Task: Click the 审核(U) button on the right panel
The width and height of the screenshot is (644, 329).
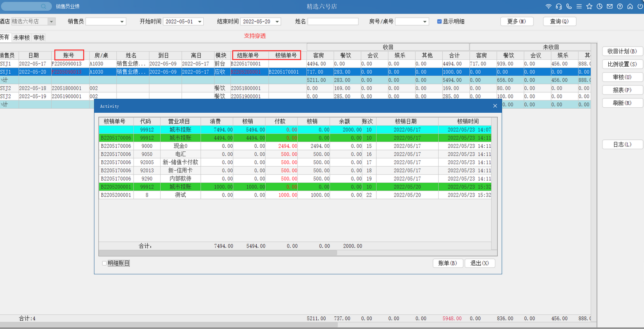Action: point(622,77)
